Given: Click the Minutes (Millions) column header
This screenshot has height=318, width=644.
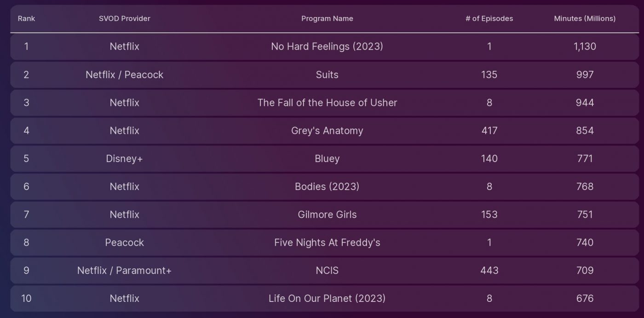Looking at the screenshot, I should point(585,19).
